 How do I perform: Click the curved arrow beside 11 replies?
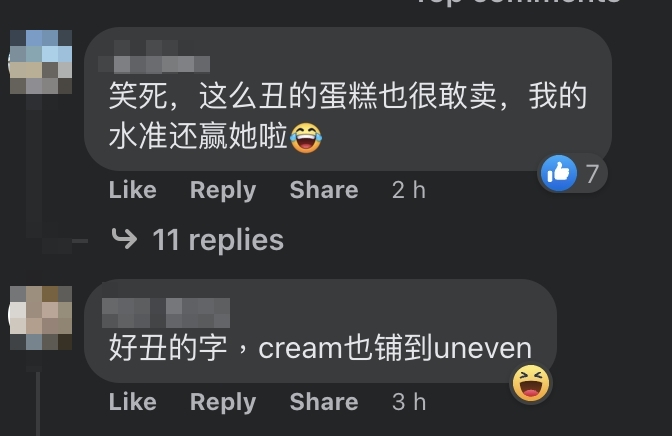(124, 238)
